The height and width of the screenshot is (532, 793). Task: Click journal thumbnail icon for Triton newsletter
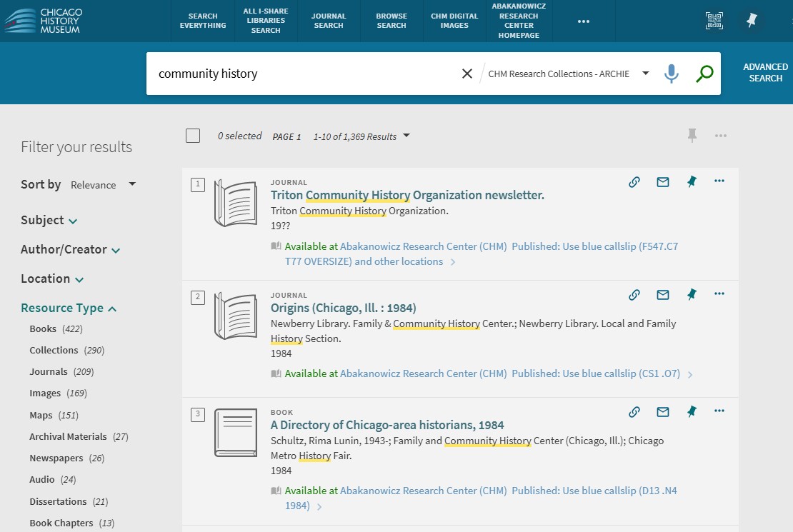[236, 204]
